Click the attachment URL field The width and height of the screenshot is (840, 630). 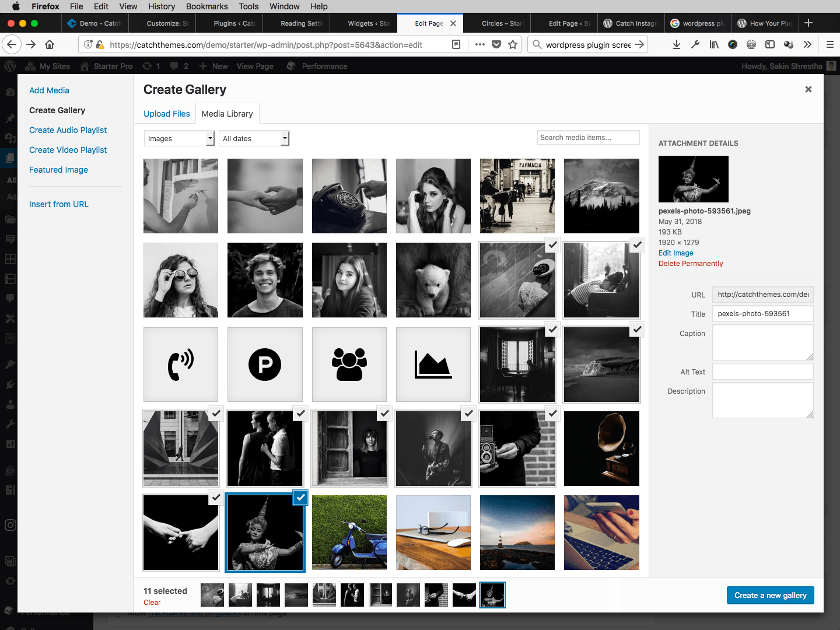pyautogui.click(x=763, y=295)
